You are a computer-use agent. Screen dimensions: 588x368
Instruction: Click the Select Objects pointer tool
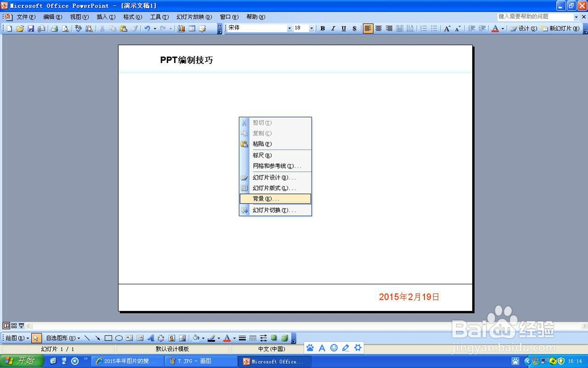tap(36, 338)
